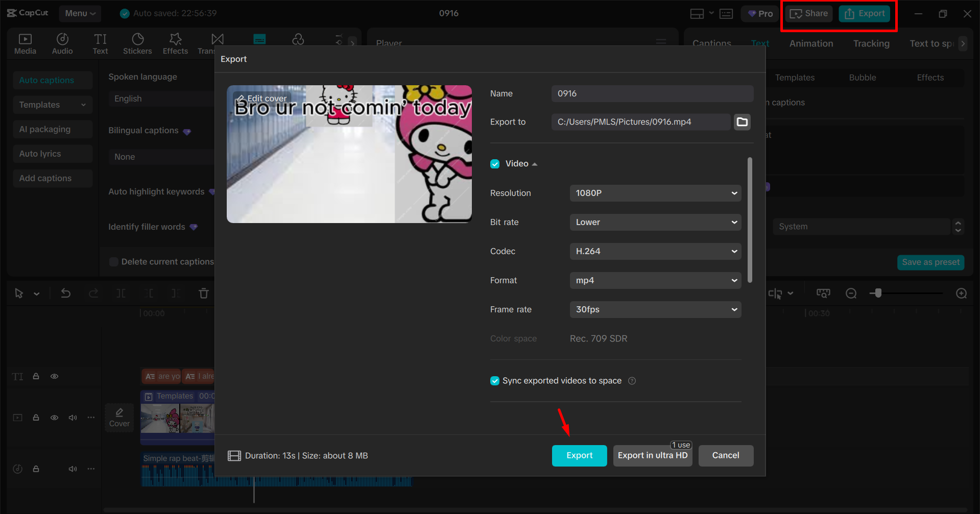Browse export folder location
The width and height of the screenshot is (980, 514).
click(742, 122)
